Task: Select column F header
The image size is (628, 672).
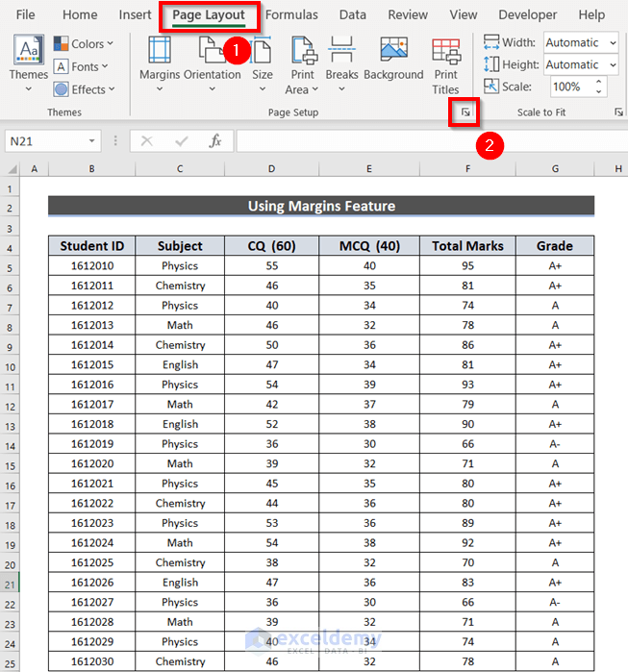Action: tap(467, 169)
